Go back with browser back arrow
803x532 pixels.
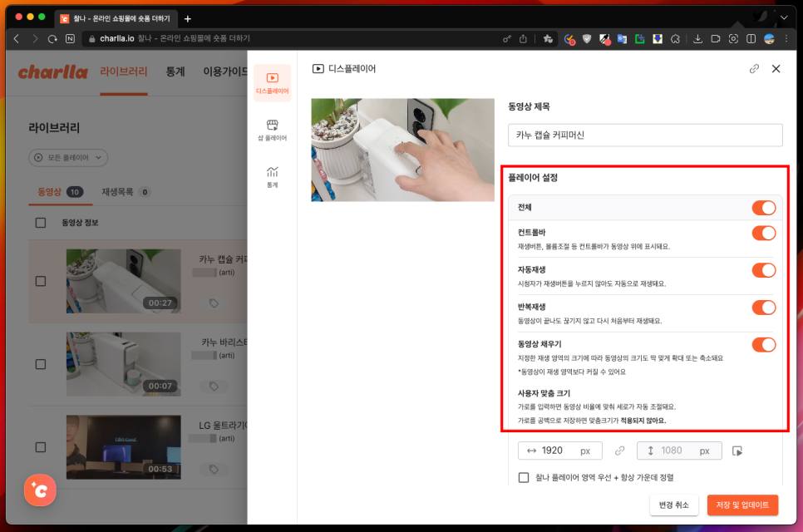tap(17, 38)
